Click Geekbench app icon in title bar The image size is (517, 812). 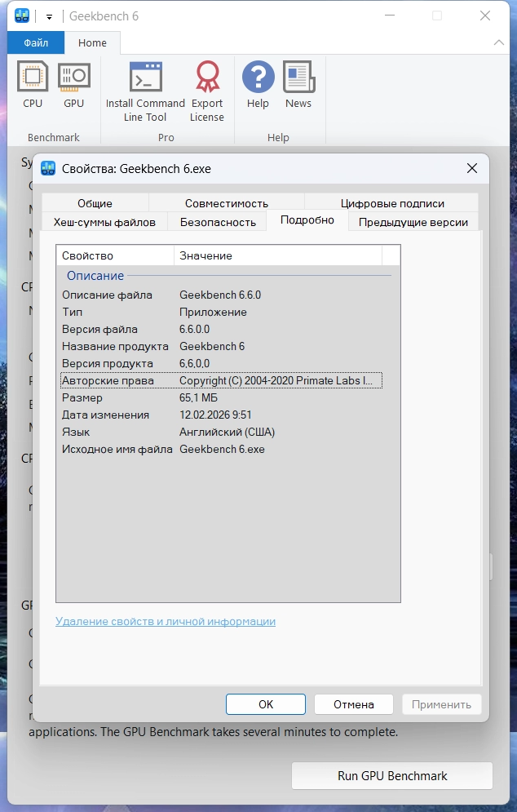(x=22, y=16)
